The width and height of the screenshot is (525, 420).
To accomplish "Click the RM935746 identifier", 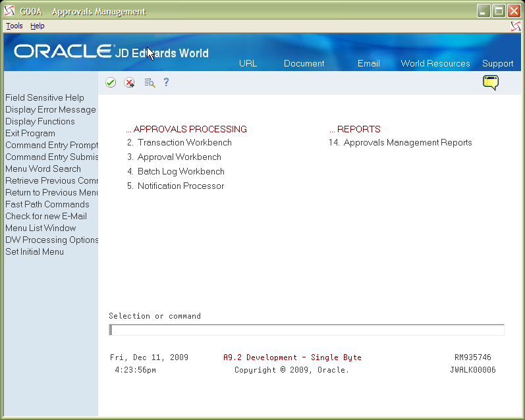I will [x=473, y=357].
